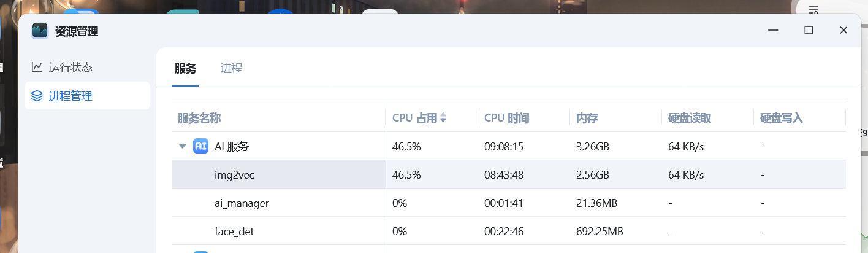Select the face_det service row
Viewport: 868px width, 253px height.
coord(234,232)
